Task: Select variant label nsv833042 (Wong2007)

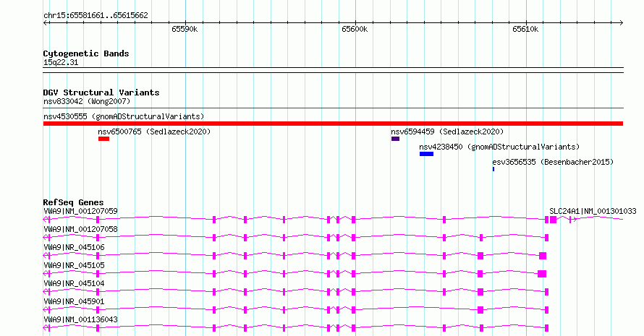Action: pyautogui.click(x=87, y=101)
